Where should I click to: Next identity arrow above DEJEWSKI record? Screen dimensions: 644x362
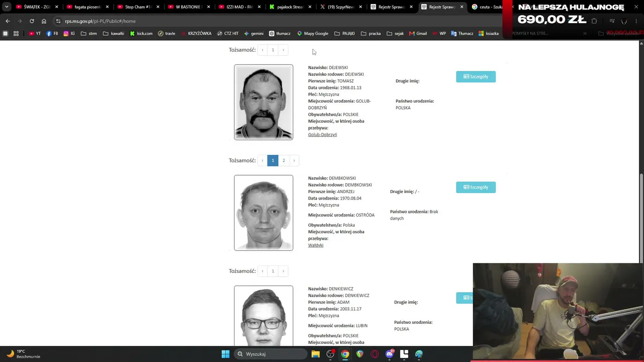coord(283,50)
